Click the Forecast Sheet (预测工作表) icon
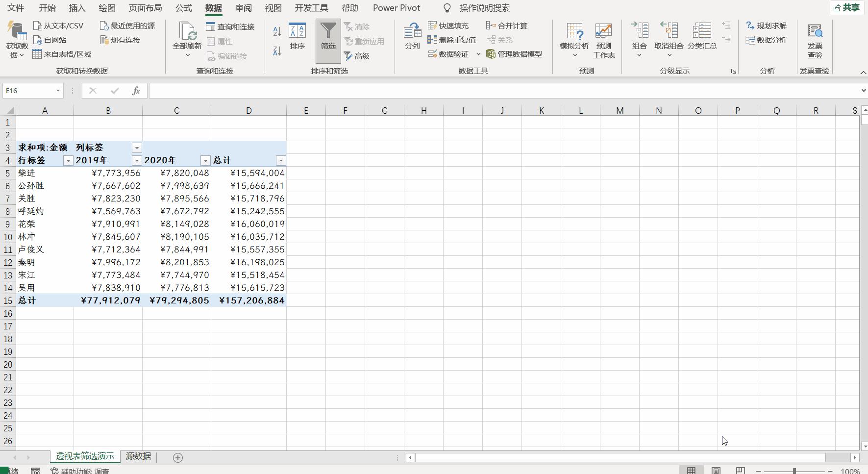The height and width of the screenshot is (474, 868). pos(603,40)
